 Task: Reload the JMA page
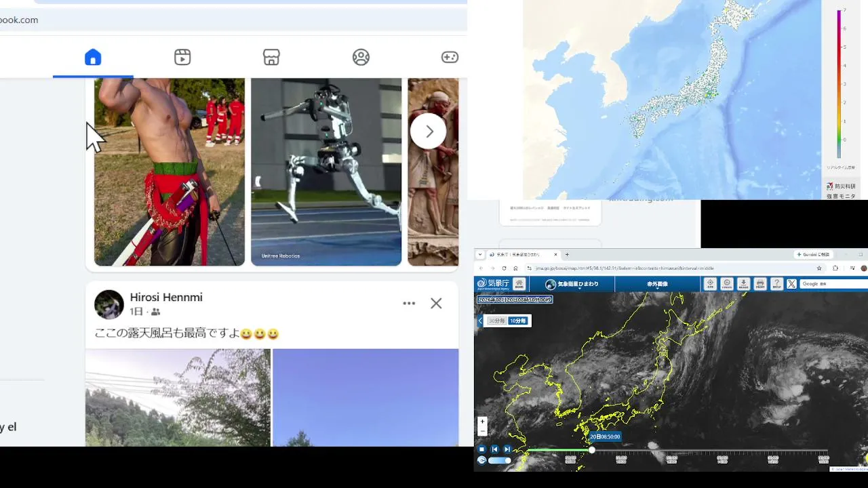[504, 268]
